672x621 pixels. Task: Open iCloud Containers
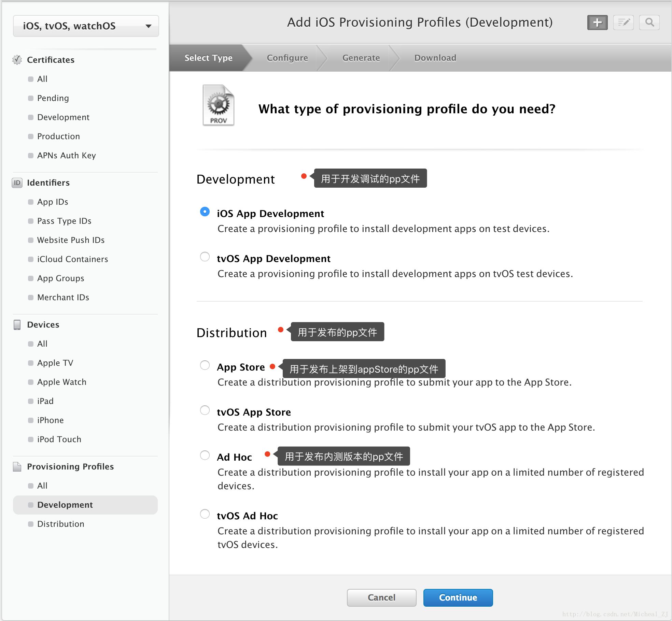click(x=72, y=259)
